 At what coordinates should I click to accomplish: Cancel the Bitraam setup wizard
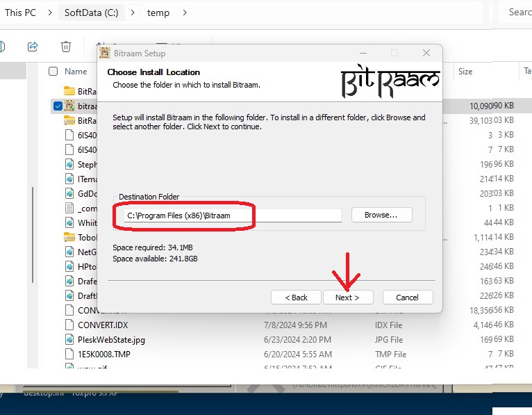[408, 298]
